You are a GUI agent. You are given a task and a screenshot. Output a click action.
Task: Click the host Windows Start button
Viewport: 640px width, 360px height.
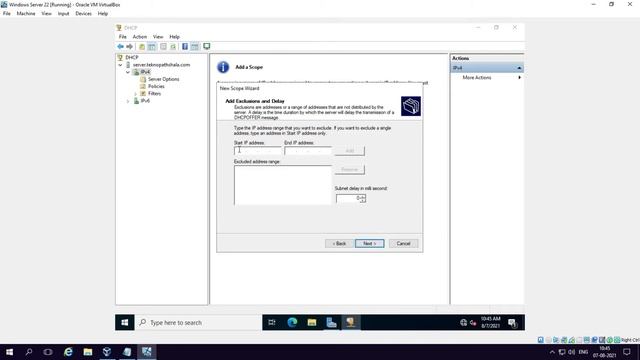point(9,352)
